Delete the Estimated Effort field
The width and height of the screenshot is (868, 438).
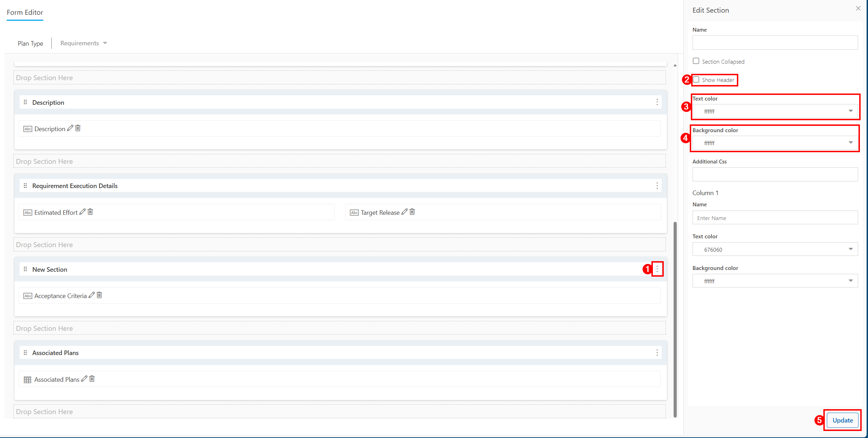click(90, 212)
